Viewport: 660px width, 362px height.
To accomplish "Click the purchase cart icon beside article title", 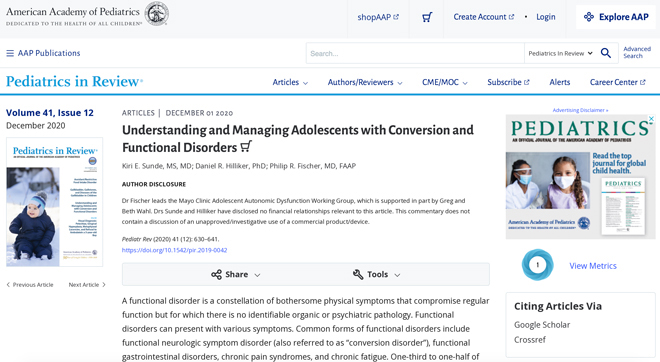I will pyautogui.click(x=246, y=147).
